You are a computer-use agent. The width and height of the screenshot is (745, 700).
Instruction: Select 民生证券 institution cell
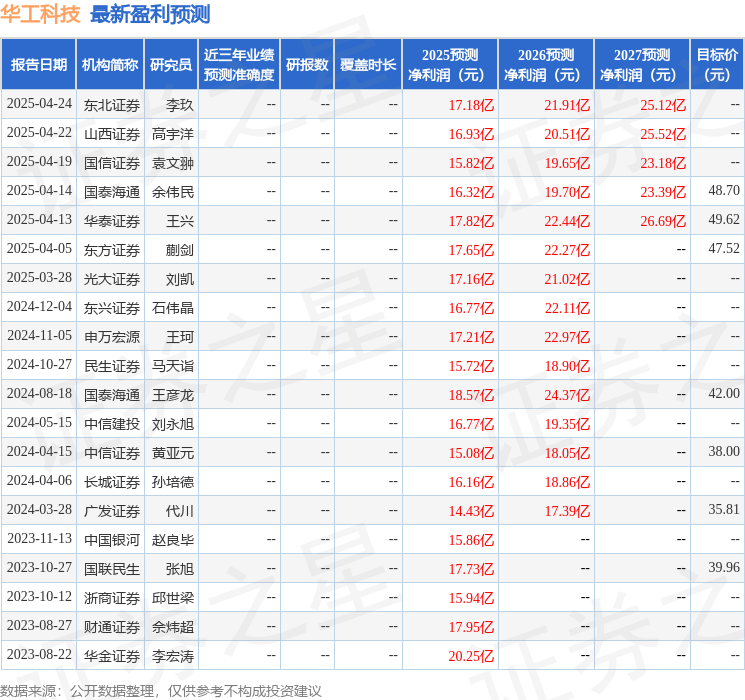tap(112, 366)
